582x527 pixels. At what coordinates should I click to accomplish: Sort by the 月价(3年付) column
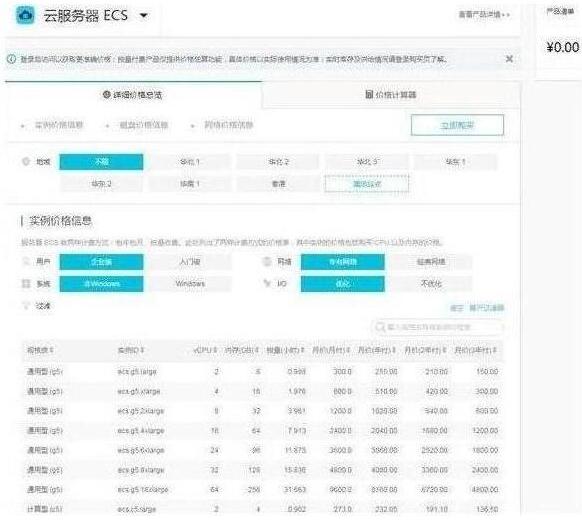coord(475,350)
